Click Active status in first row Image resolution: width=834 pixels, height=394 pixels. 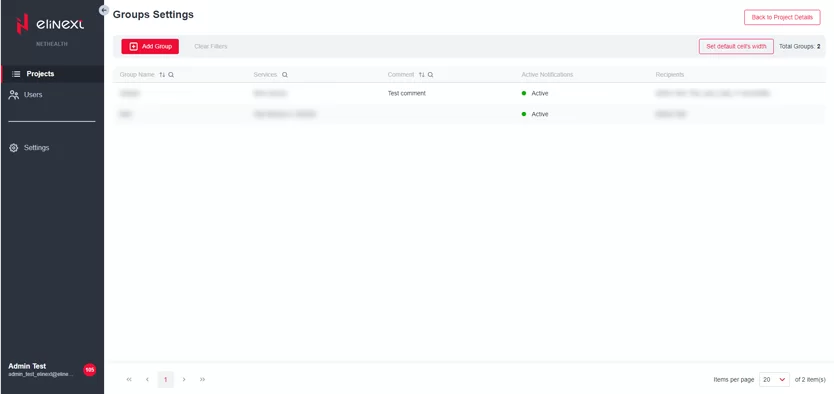pyautogui.click(x=535, y=93)
